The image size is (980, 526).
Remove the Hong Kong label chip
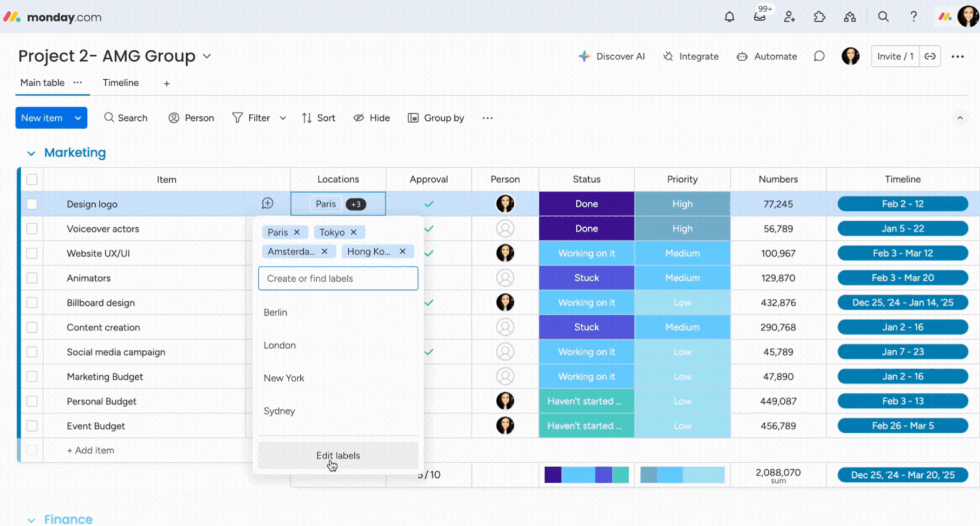click(x=402, y=251)
